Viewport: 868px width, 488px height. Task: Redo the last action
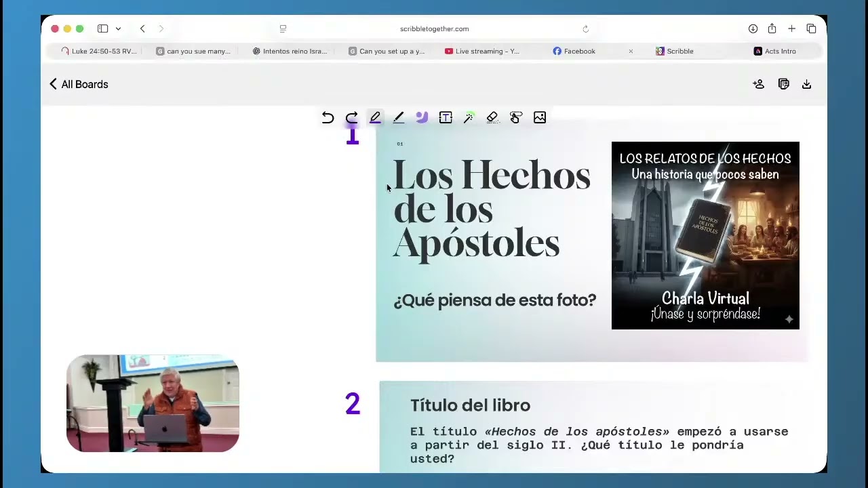(351, 118)
